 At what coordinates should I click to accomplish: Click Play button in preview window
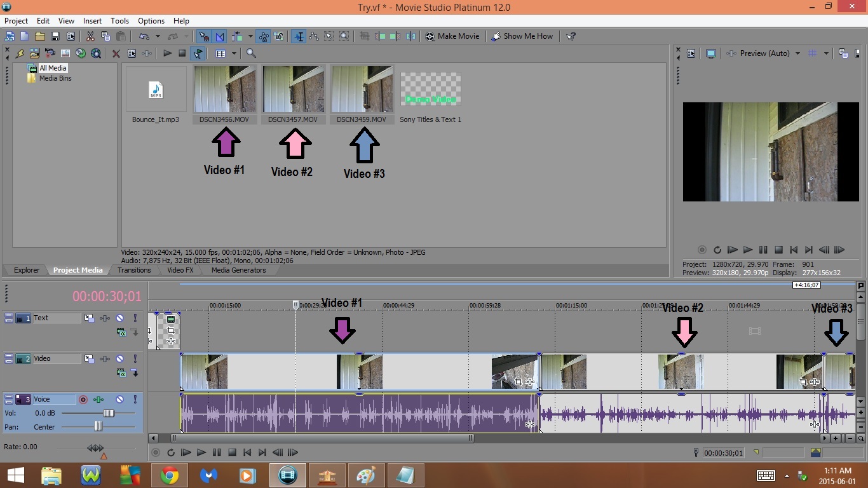click(x=748, y=250)
